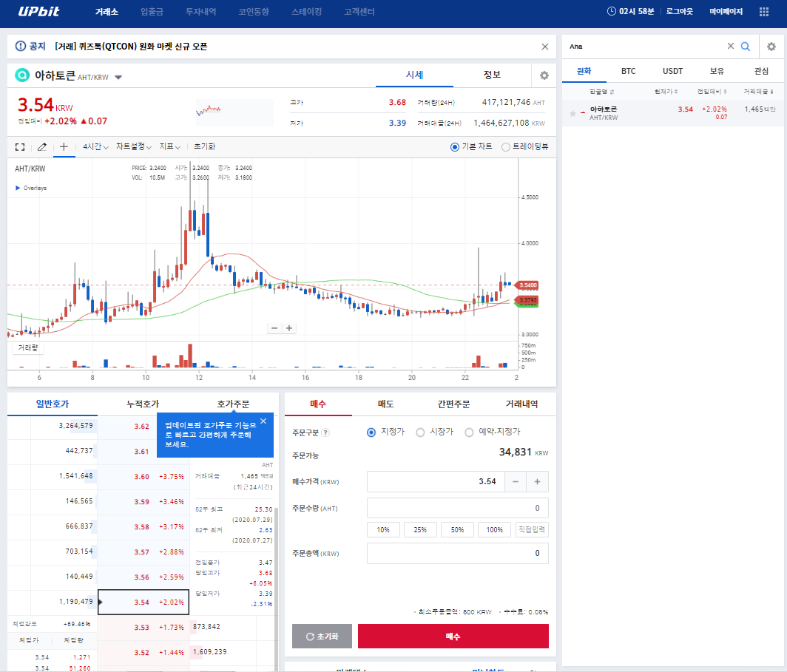Click the 3.60 ask price row
This screenshot has height=672, width=787.
tap(143, 476)
